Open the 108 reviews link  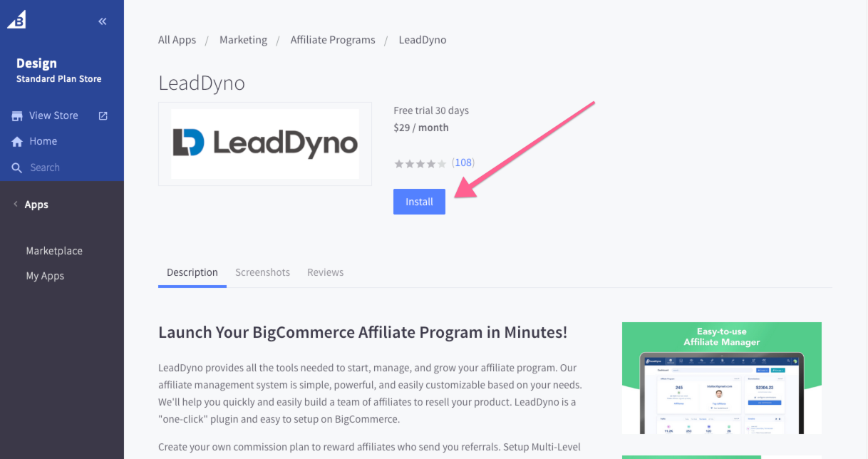[x=463, y=163]
